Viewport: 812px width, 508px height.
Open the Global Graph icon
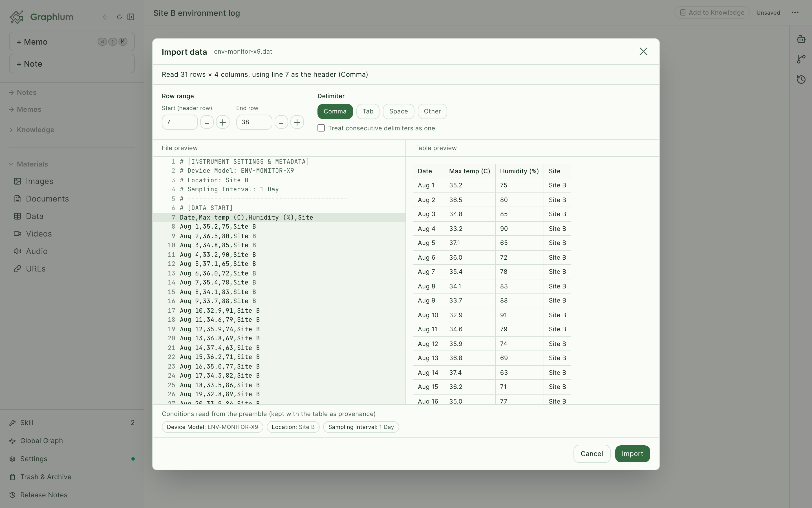click(12, 441)
